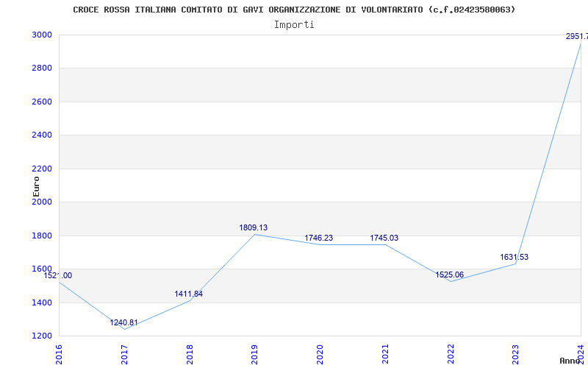Select data label 1521.00
Image resolution: width=588 pixels, height=368 pixels.
[58, 275]
